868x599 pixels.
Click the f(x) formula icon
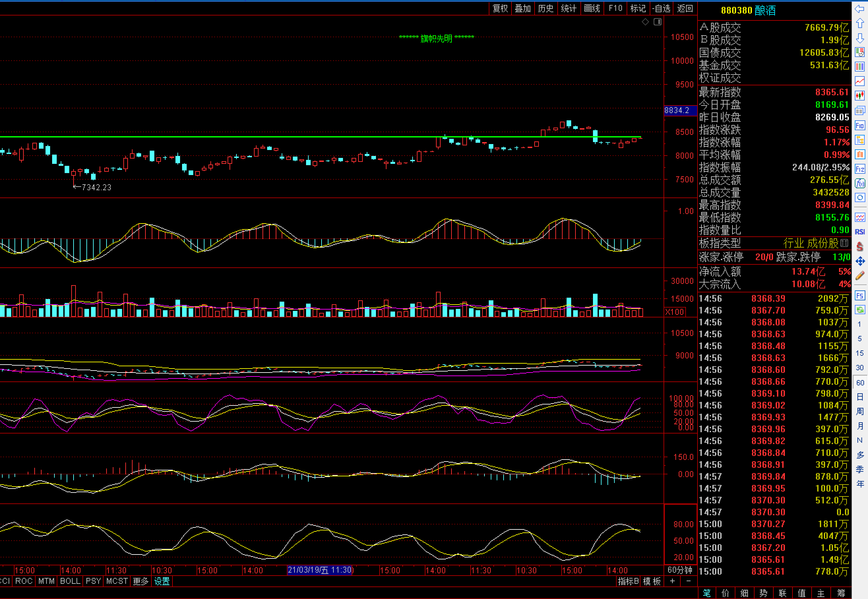pos(860,183)
